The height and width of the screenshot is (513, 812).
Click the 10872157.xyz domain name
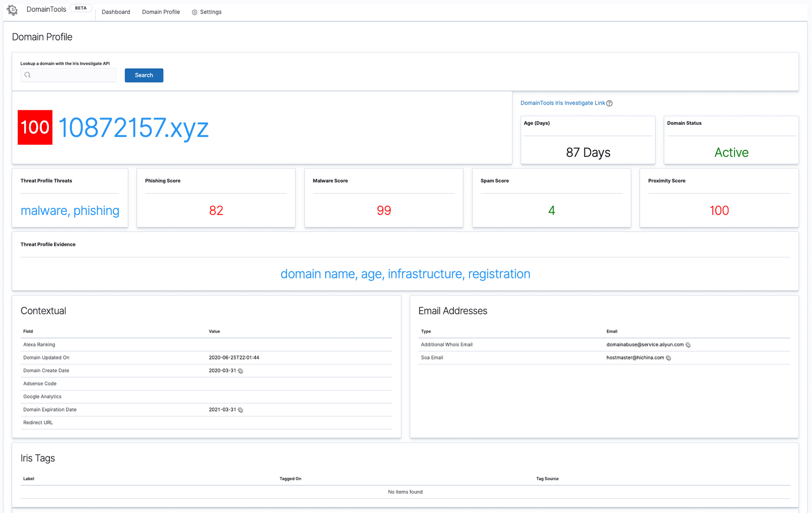click(134, 128)
